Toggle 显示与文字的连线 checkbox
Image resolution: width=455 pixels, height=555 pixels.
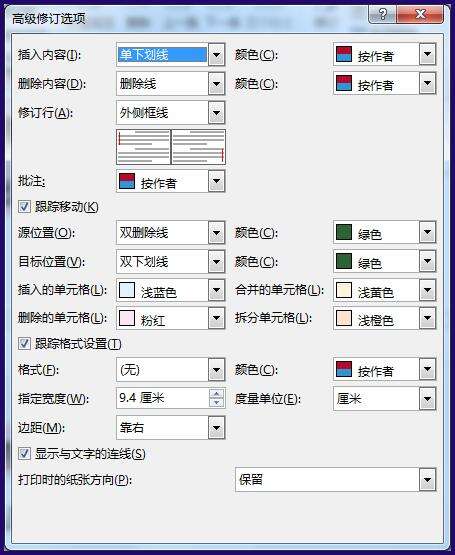pos(24,454)
